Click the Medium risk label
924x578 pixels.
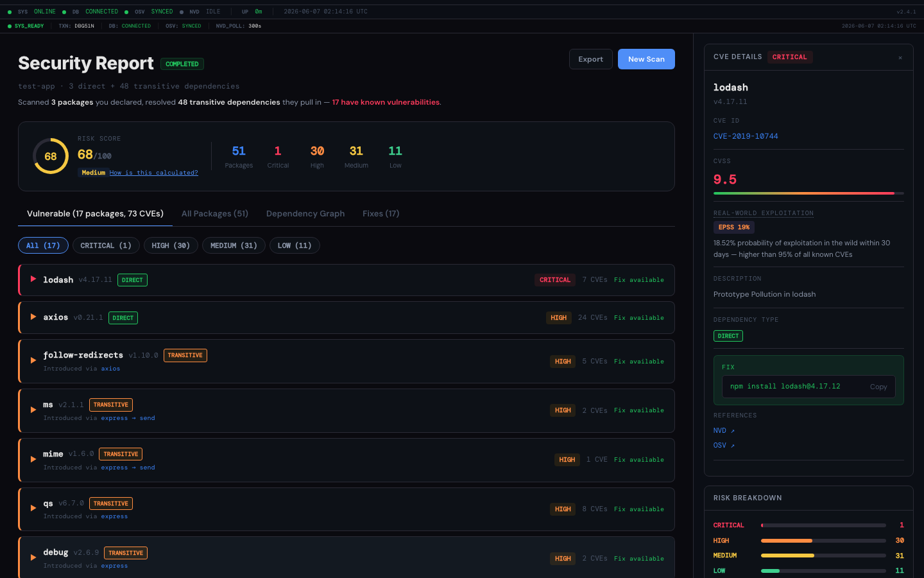click(93, 173)
